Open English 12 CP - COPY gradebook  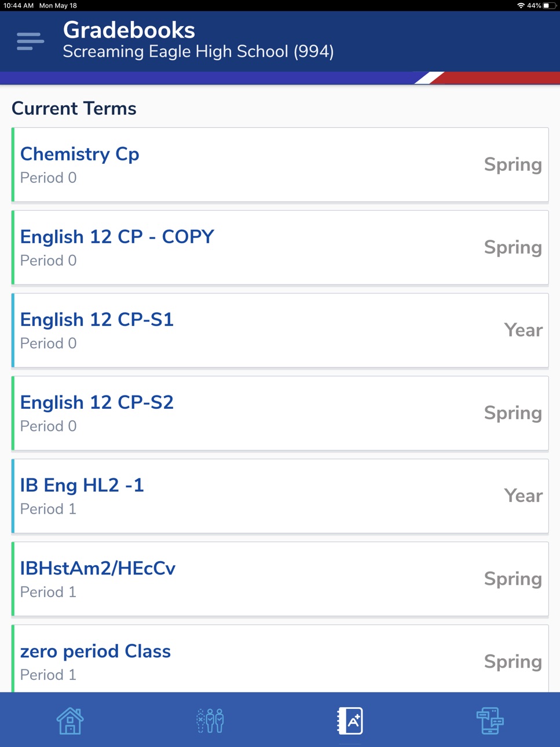click(280, 248)
